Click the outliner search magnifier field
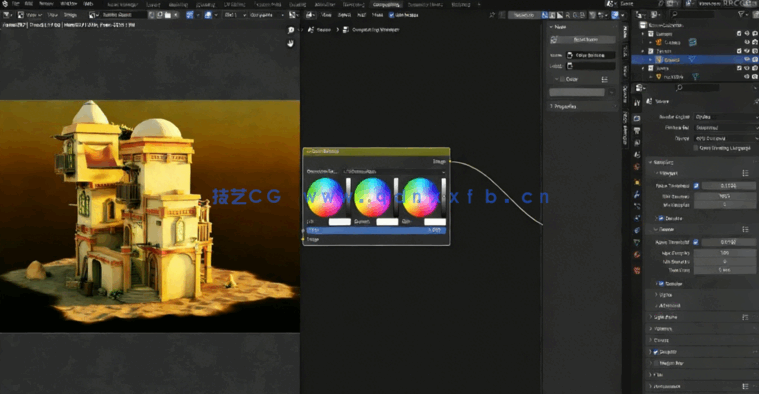This screenshot has width=759, height=394. [x=693, y=15]
